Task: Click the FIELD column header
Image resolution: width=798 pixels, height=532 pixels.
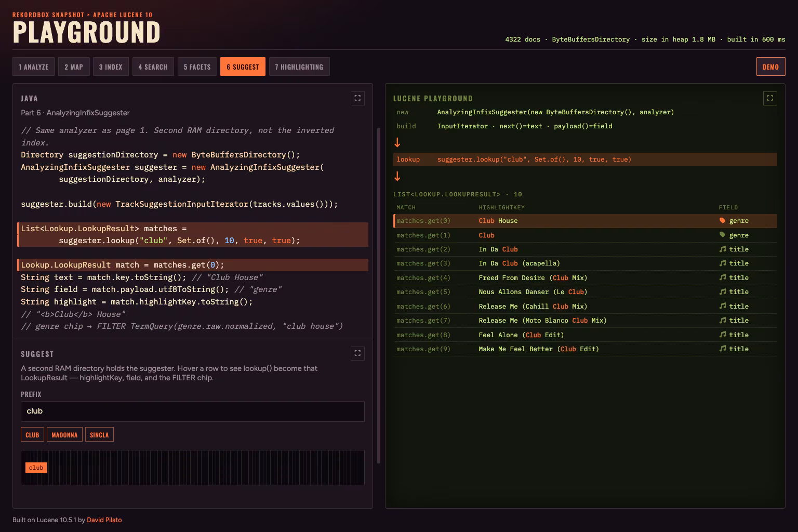Action: pos(728,207)
